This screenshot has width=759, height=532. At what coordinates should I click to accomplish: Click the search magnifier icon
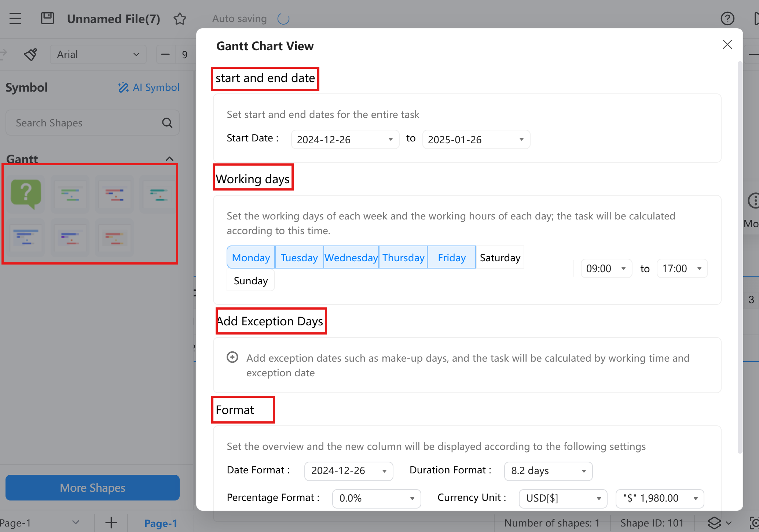167,123
